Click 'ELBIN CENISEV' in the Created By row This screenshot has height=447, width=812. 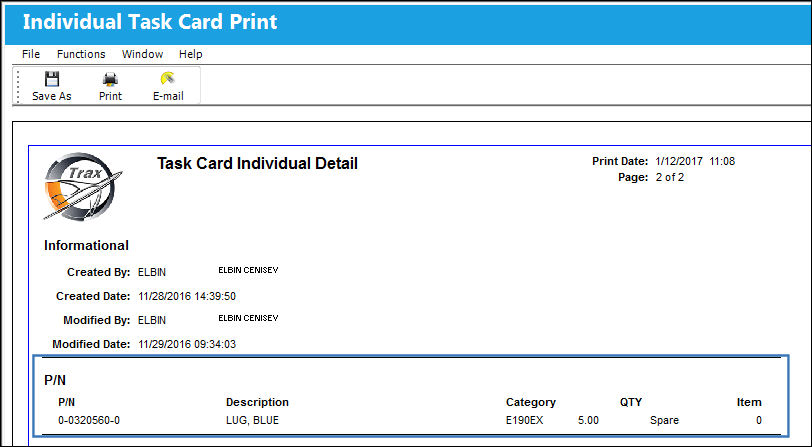[248, 270]
